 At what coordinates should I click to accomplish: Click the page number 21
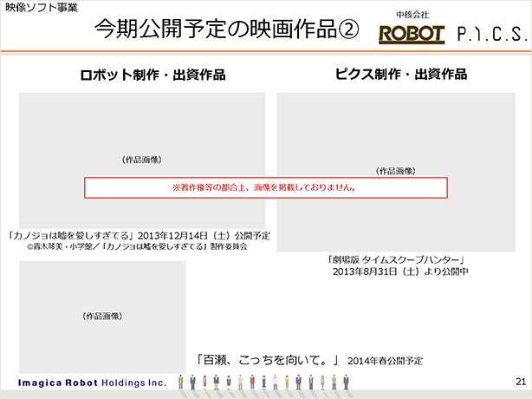tap(521, 382)
